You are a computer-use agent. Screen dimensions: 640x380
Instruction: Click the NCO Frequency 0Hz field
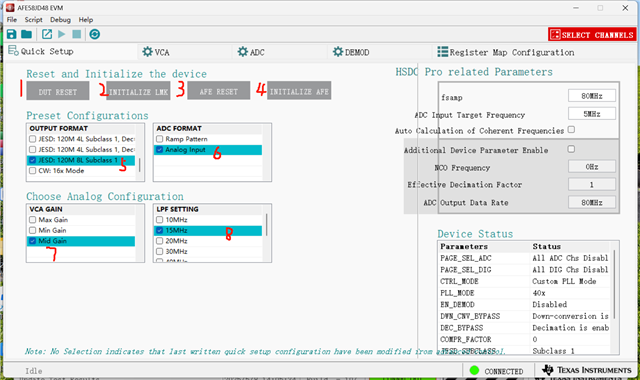tap(592, 167)
